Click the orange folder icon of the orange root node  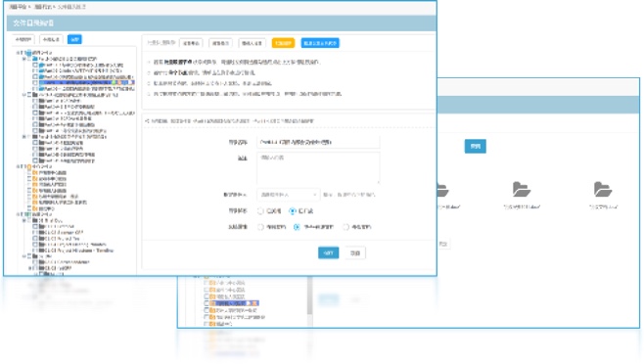point(29,166)
